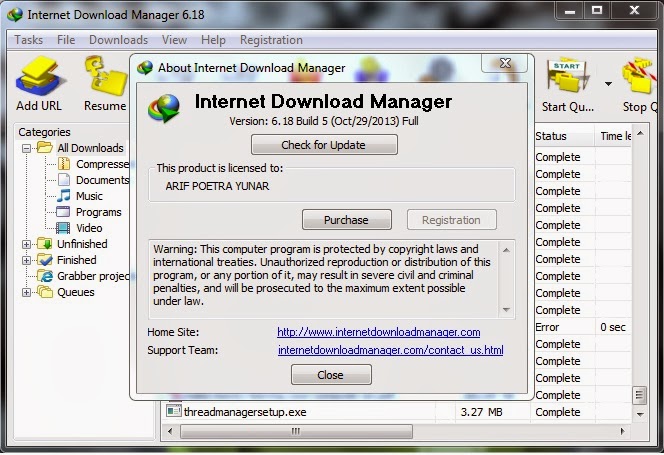Click the horizontal scrollbar thumb
This screenshot has width=664, height=455.
(296, 431)
